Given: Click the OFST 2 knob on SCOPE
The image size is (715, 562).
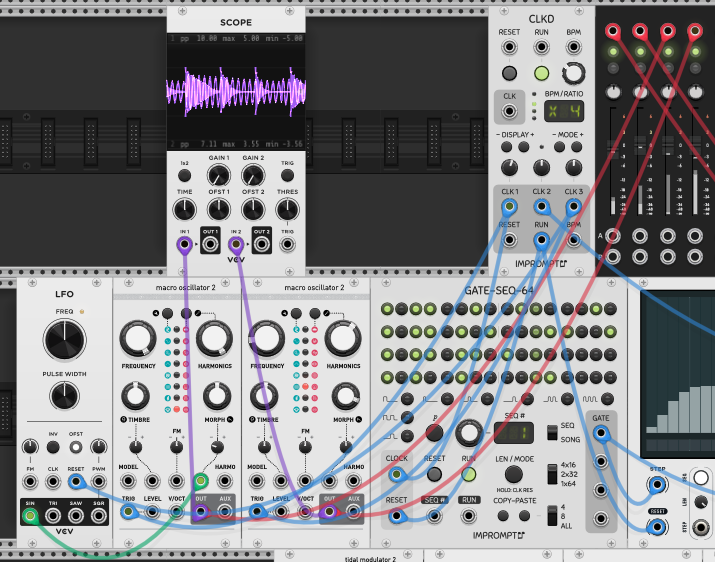Looking at the screenshot, I should [253, 210].
